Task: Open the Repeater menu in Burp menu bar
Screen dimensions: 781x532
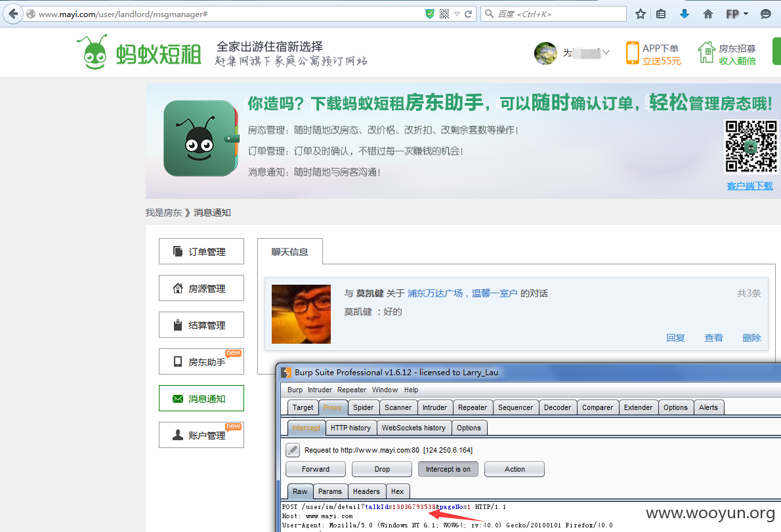Action: click(x=352, y=390)
